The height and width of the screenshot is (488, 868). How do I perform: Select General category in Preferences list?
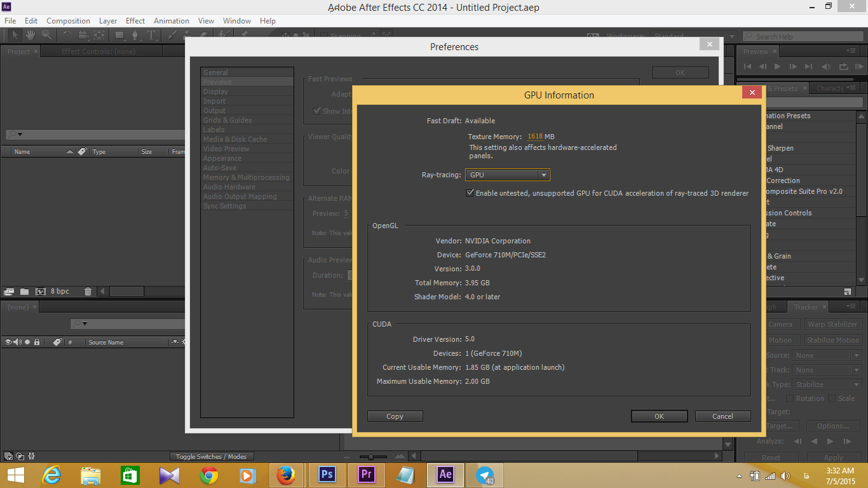pyautogui.click(x=247, y=72)
